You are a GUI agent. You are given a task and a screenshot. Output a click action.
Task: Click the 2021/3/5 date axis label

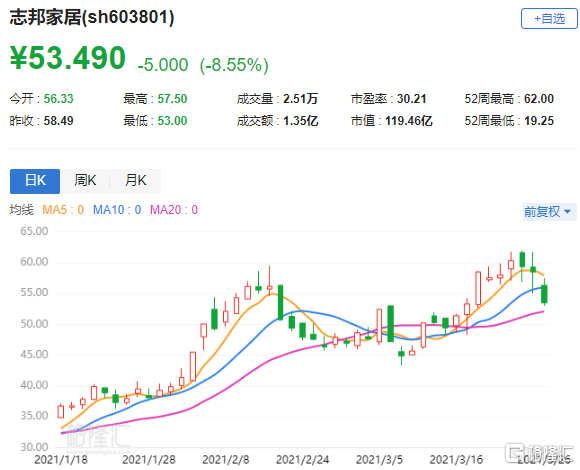pyautogui.click(x=379, y=460)
